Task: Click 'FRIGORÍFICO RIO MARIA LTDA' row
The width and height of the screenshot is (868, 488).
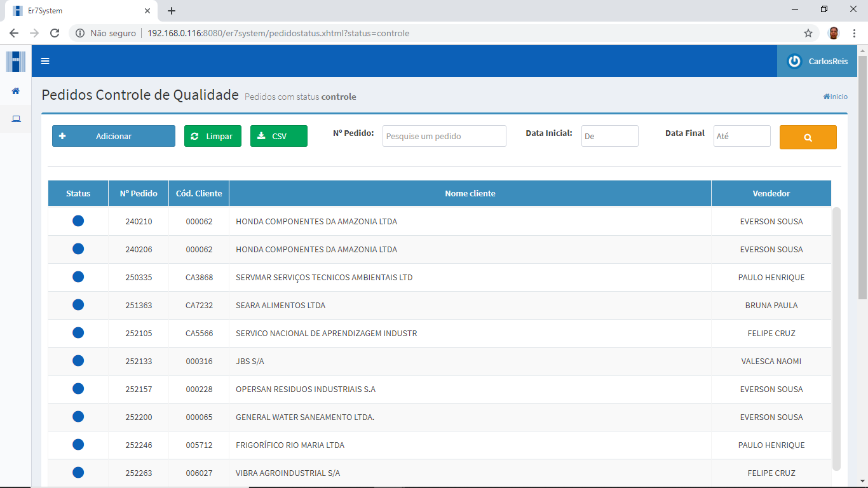Action: coord(440,445)
